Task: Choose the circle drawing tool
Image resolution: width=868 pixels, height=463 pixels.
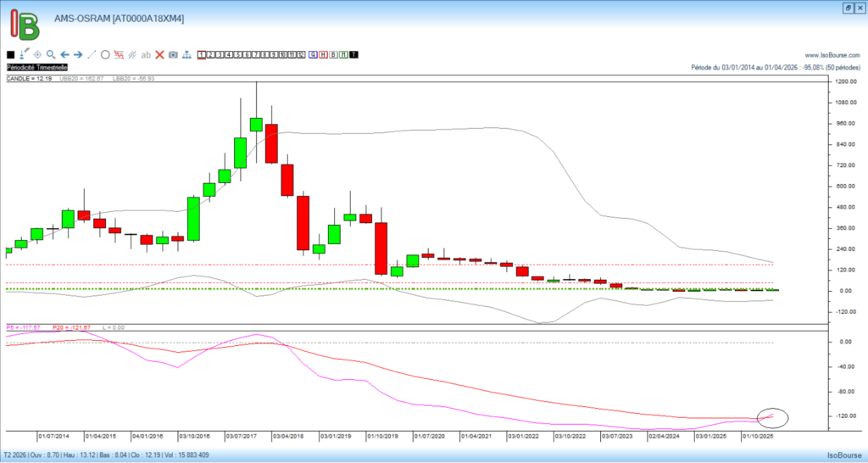Action: [x=105, y=55]
